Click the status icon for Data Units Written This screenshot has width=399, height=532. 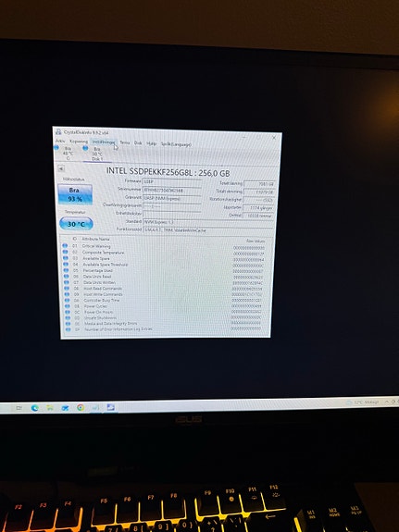click(x=67, y=282)
